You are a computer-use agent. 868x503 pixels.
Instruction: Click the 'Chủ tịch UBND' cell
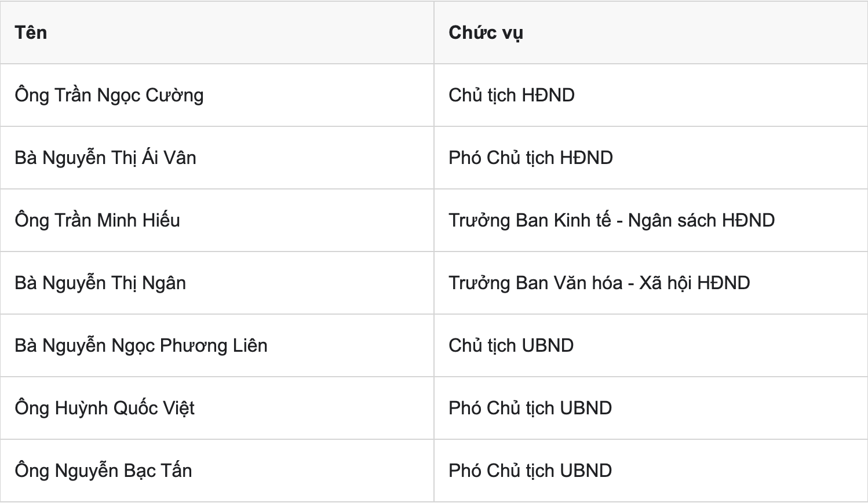click(x=651, y=345)
